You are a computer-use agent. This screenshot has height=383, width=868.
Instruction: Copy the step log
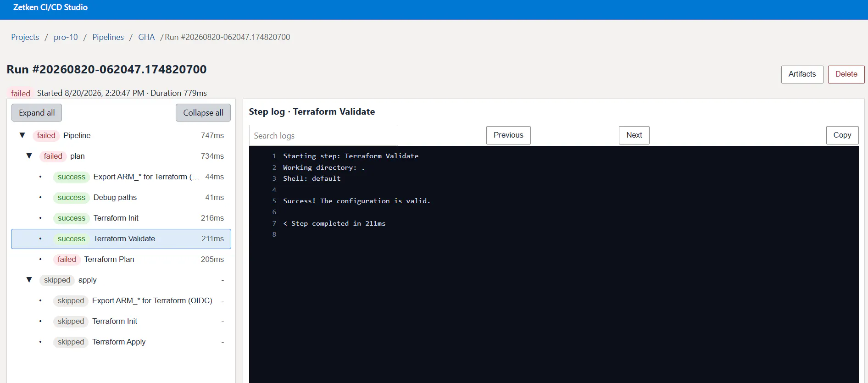point(842,135)
